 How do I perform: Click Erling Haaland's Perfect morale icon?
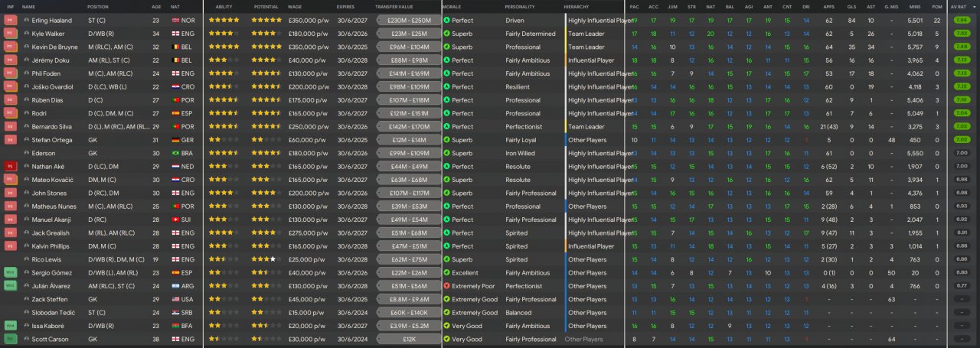click(x=447, y=21)
